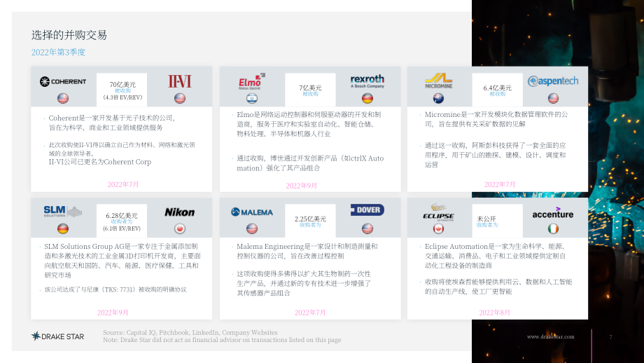Click the US flag under II-VI
The height and width of the screenshot is (363, 644).
click(x=179, y=98)
